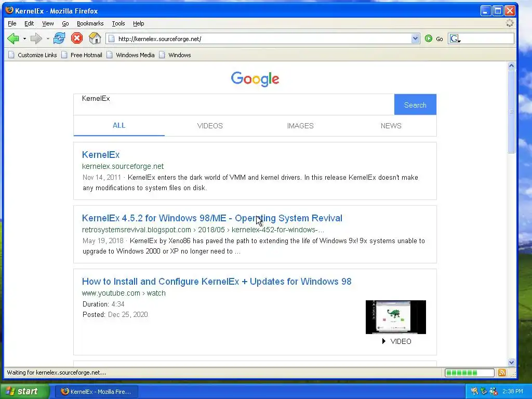Click the VIDEO play label under thumbnail

coord(396,341)
